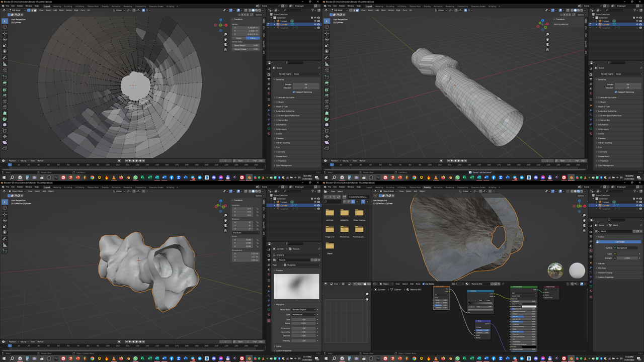Image resolution: width=644 pixels, height=362 pixels.
Task: Open Slot 1 dropdown in bottom-right node editor
Action: (x=456, y=284)
